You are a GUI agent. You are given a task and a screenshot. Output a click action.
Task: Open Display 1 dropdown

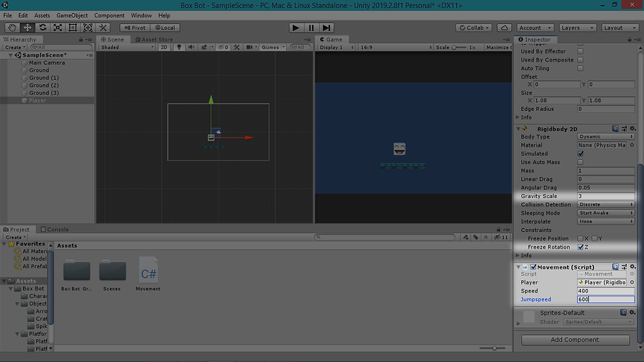point(336,47)
